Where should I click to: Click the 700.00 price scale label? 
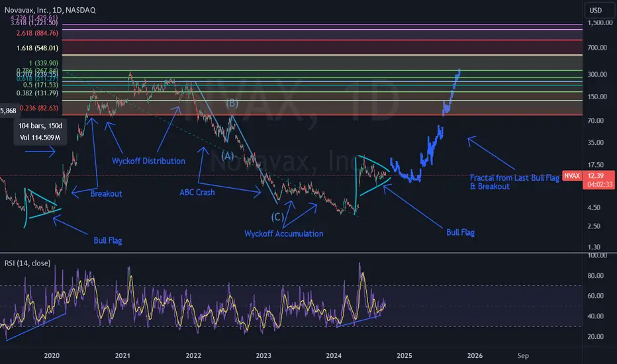[x=597, y=48]
